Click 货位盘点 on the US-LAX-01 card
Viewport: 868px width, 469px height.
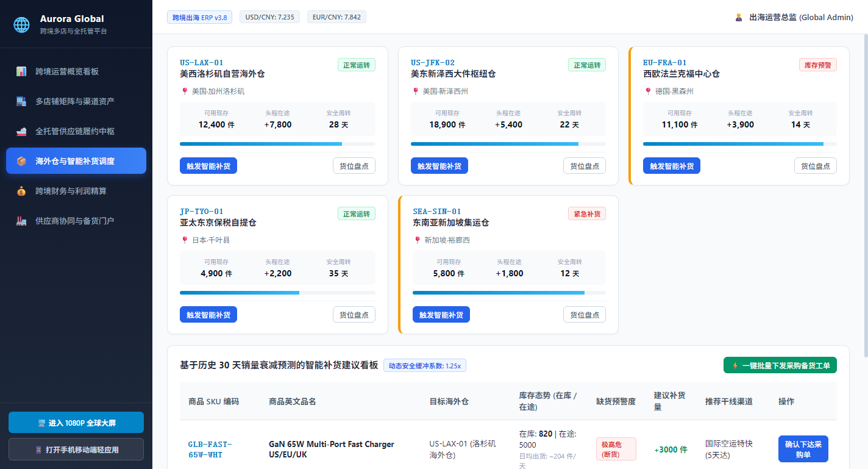(x=354, y=166)
